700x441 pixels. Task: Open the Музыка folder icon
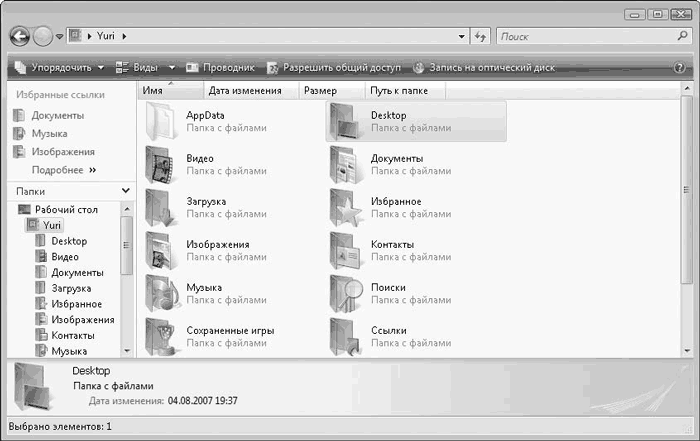tap(160, 293)
